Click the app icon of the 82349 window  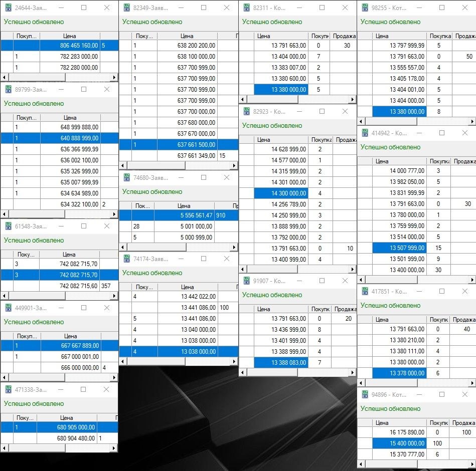coord(126,8)
